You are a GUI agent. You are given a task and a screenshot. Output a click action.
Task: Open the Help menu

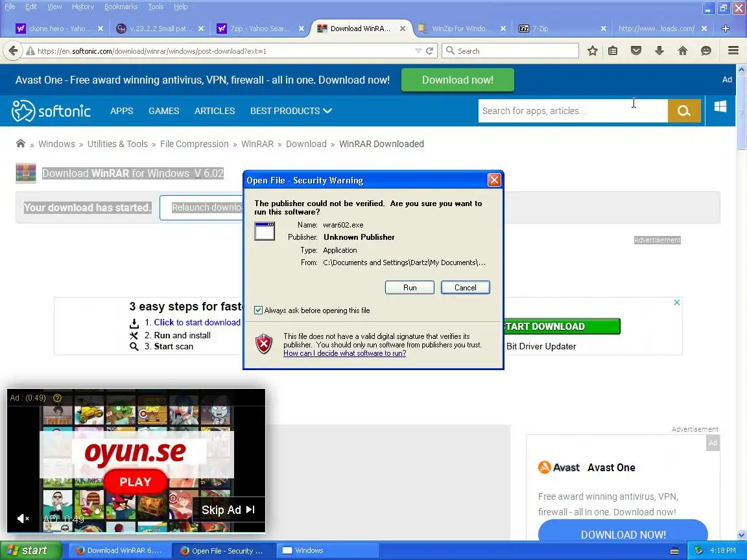[180, 6]
